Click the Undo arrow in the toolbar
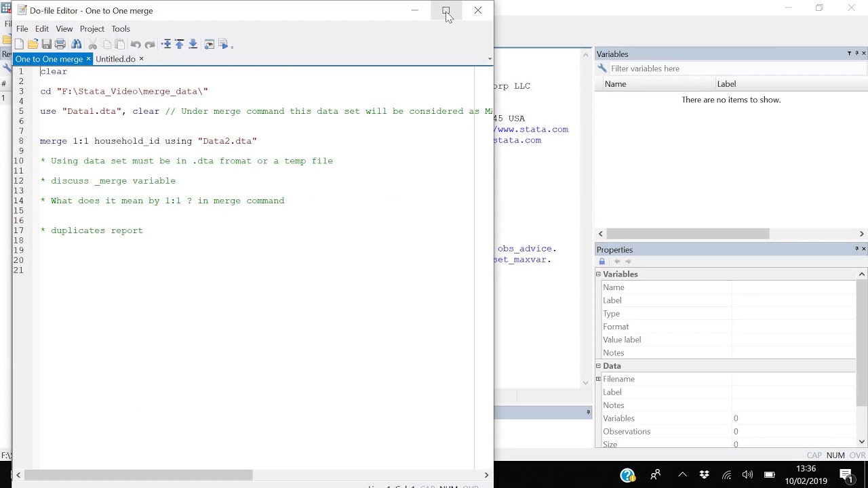The width and height of the screenshot is (868, 488). [136, 45]
